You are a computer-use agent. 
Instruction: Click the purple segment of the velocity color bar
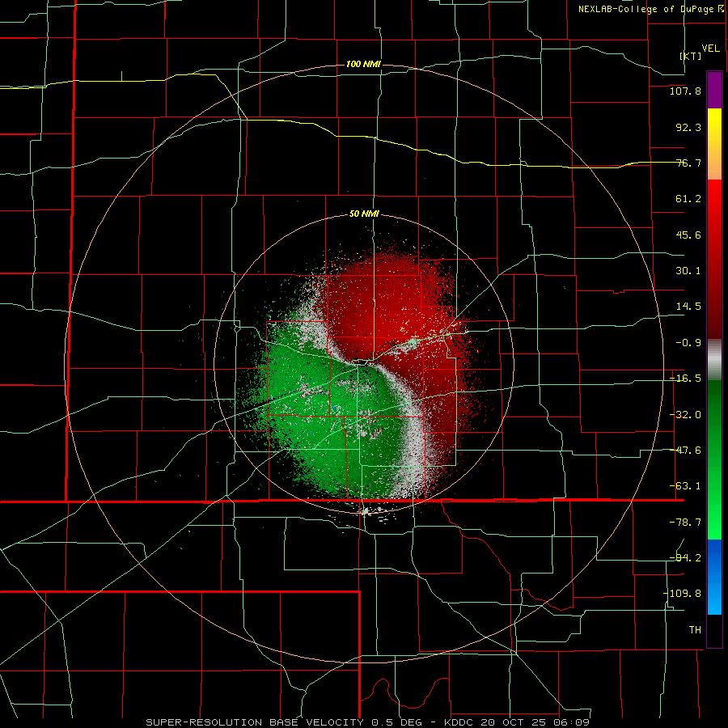click(714, 90)
